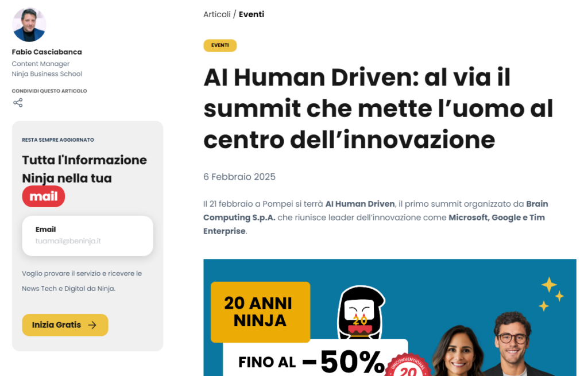Viewport: 588px width, 376px height.
Task: Open Fabio Casciabanca's profile photo
Action: click(29, 25)
